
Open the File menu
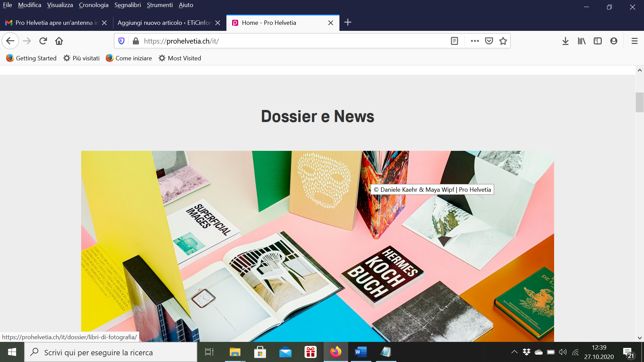(7, 5)
